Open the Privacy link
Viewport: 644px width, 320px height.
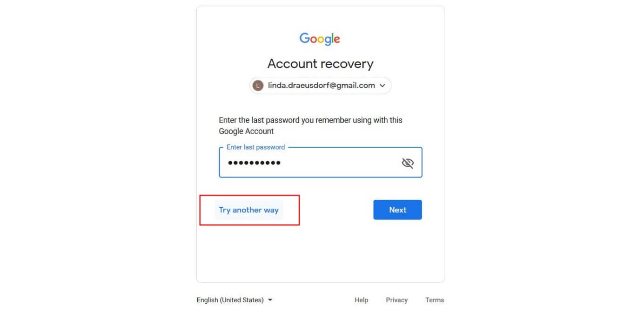396,300
